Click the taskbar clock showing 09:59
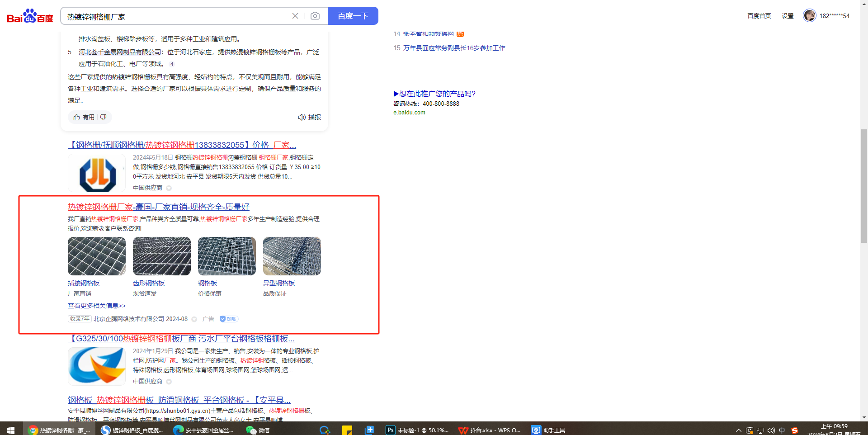The width and height of the screenshot is (868, 435). point(834,430)
